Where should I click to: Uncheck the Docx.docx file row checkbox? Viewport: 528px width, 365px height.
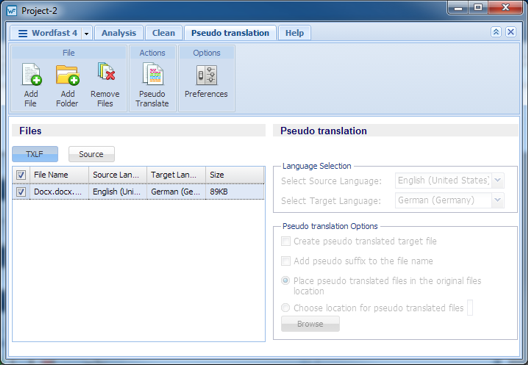pos(21,192)
